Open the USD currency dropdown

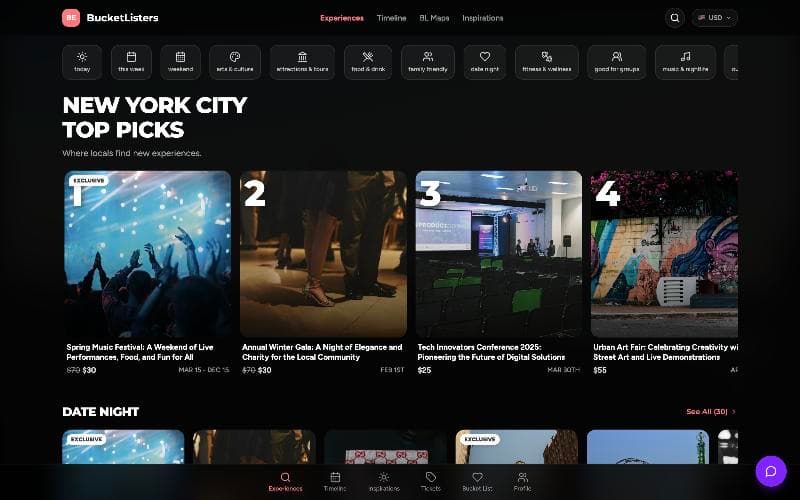pyautogui.click(x=714, y=18)
